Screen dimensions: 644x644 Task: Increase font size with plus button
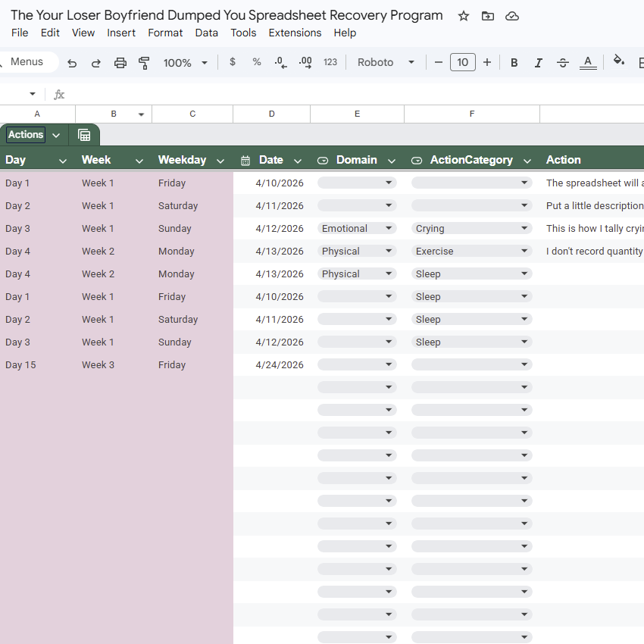486,62
